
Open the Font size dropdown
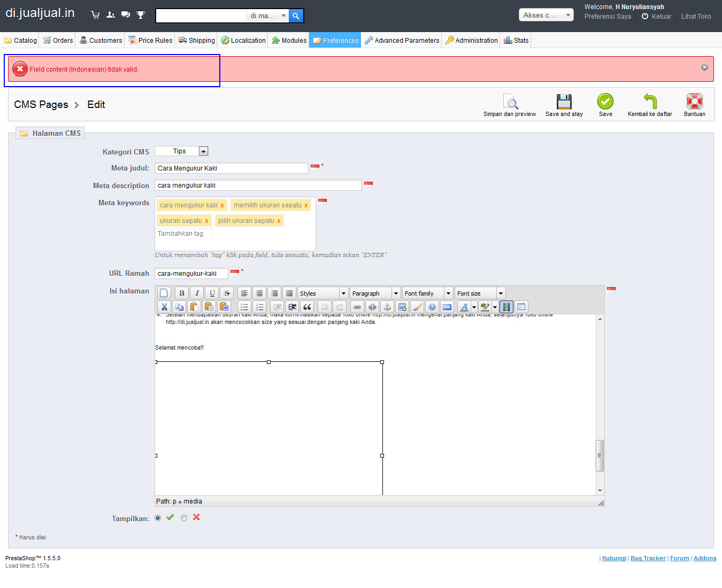tap(480, 293)
